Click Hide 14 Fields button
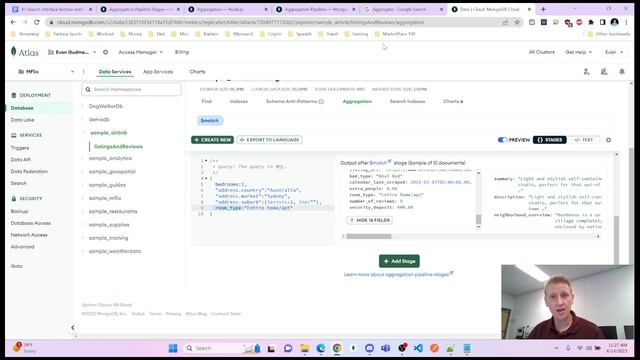640x360 pixels. (369, 220)
